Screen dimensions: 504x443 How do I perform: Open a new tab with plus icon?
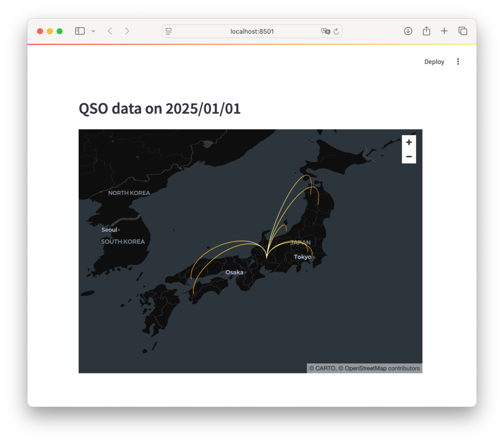coord(444,31)
